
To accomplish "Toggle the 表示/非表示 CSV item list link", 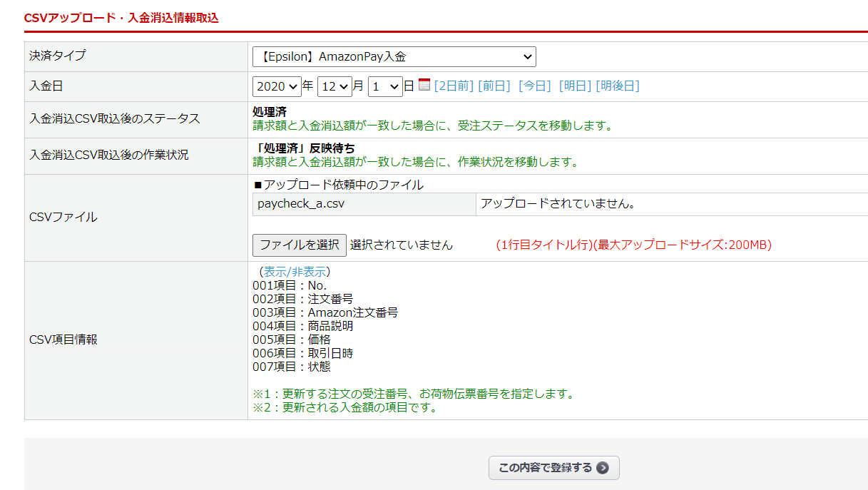I will pos(295,272).
